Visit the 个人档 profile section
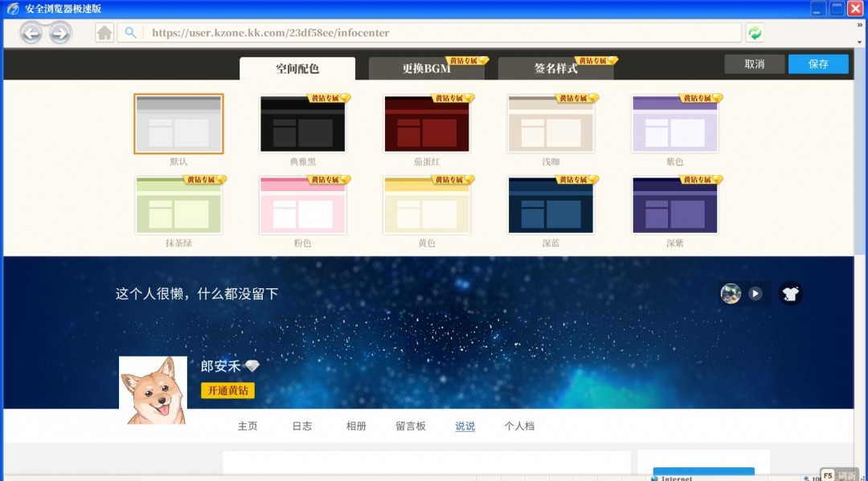The width and height of the screenshot is (868, 481). [519, 426]
